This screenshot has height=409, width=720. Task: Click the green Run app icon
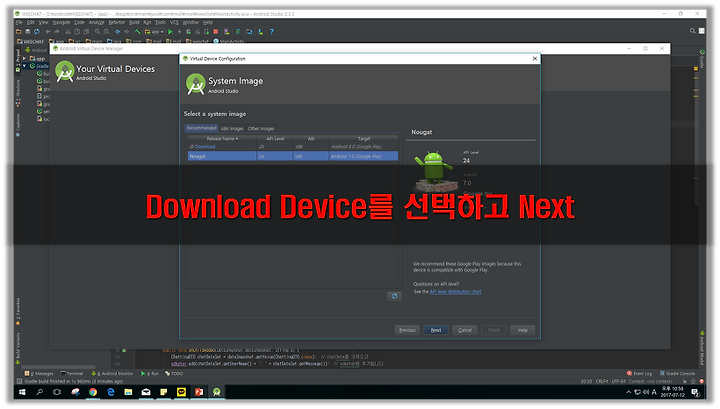(x=170, y=32)
